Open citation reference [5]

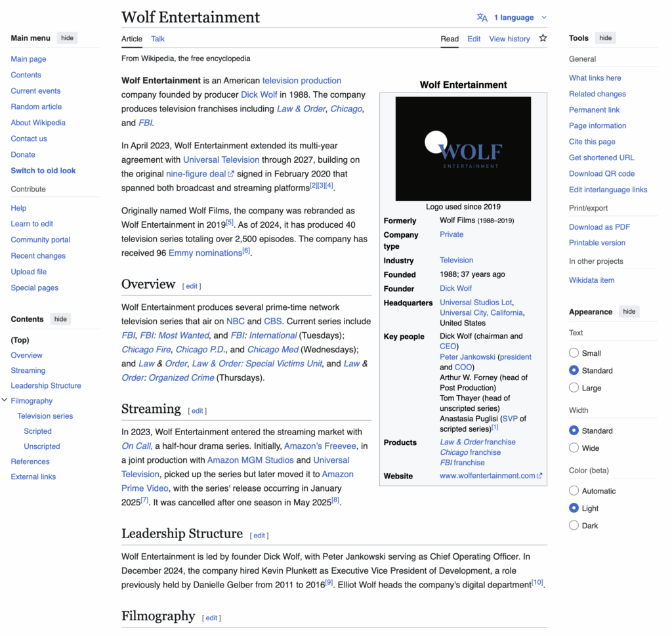coord(230,223)
